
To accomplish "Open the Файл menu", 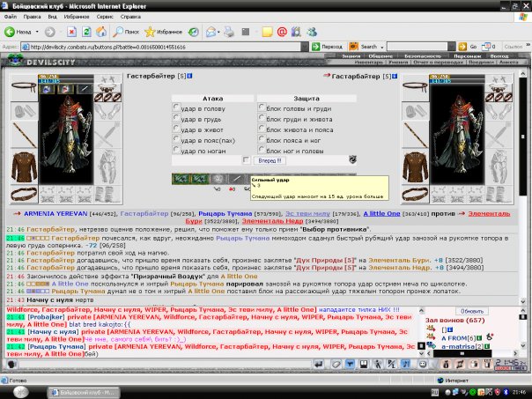I will click(11, 17).
